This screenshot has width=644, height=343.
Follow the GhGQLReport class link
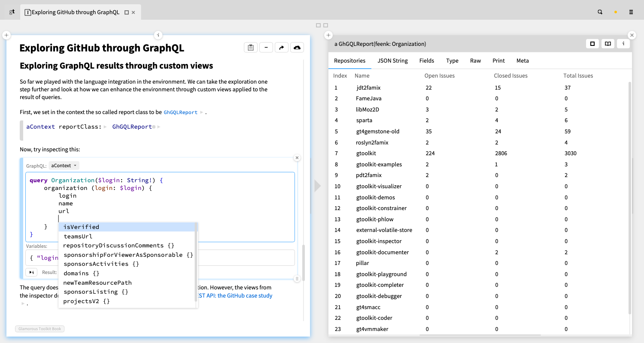point(180,112)
